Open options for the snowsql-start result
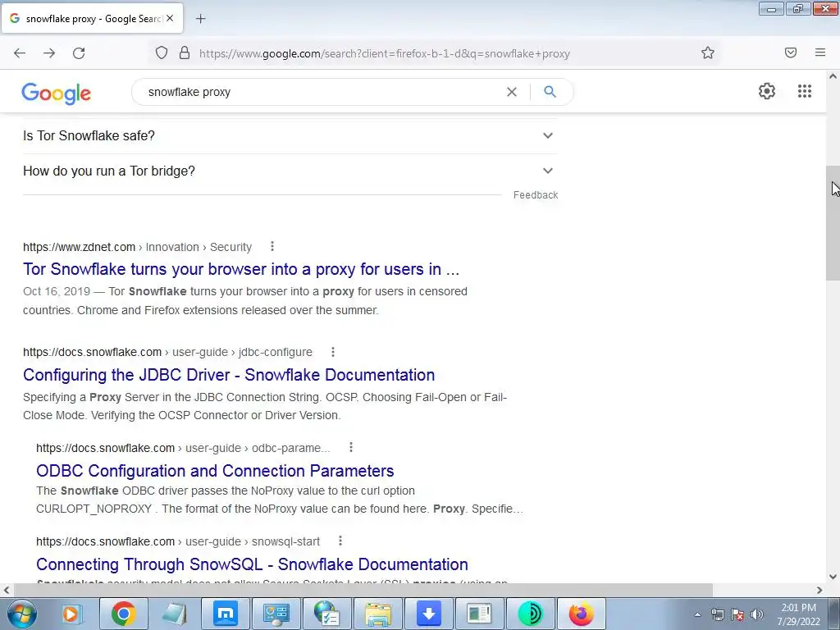 pyautogui.click(x=340, y=541)
